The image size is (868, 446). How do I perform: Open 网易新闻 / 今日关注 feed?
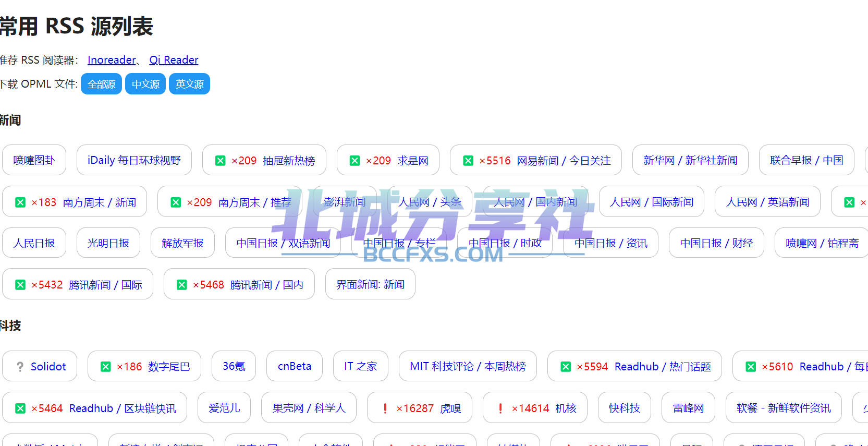pos(564,161)
